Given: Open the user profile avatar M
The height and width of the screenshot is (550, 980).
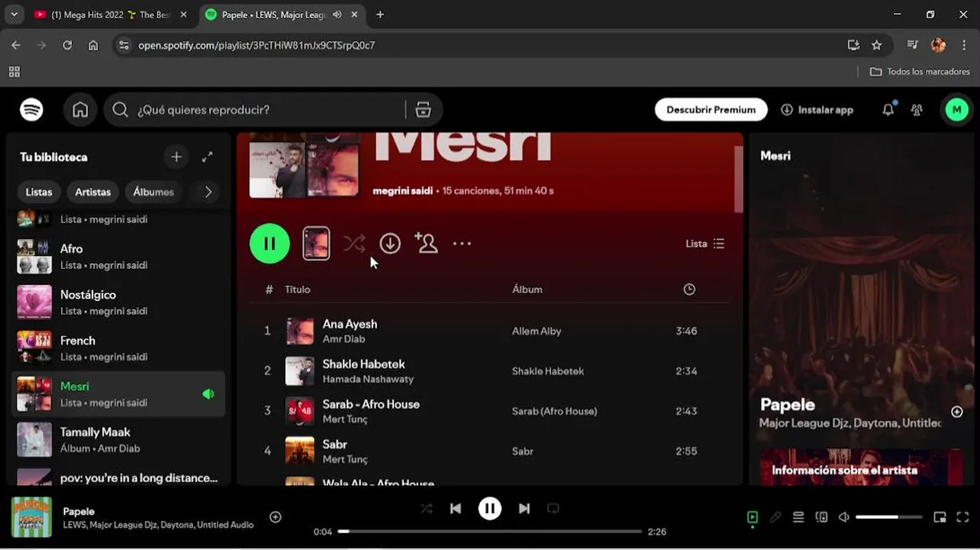Looking at the screenshot, I should pyautogui.click(x=957, y=110).
